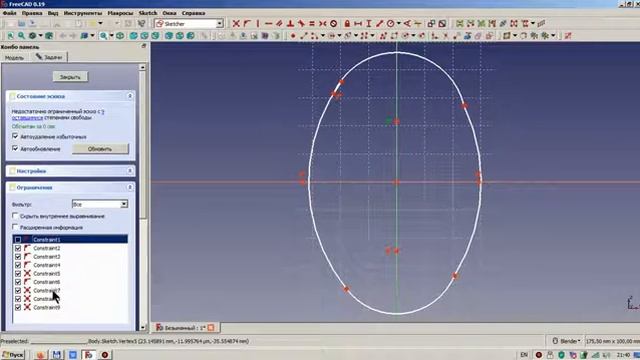
Task: Click Fit selection view icon
Action: pos(21,36)
